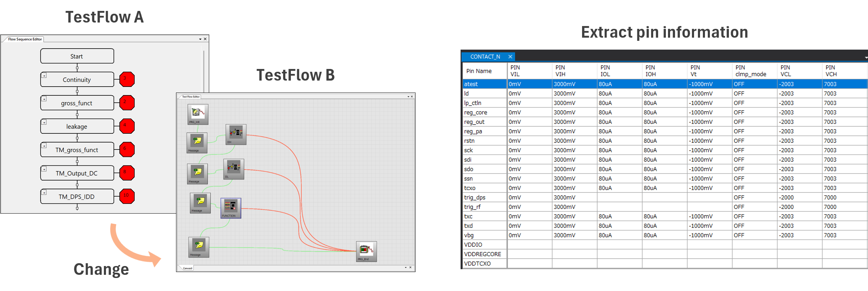The image size is (868, 291).
Task: Open Flow Sequence Editor panel dropdown arrow
Action: pos(200,39)
